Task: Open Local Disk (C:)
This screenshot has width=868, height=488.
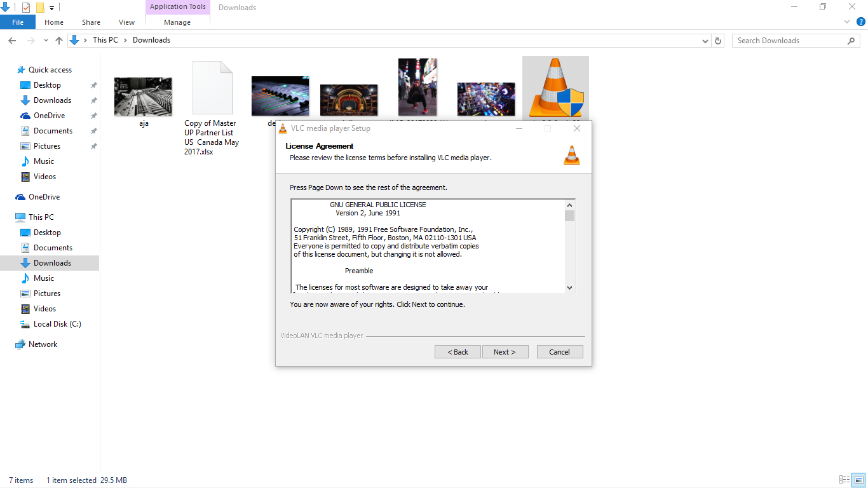Action: pyautogui.click(x=57, y=324)
